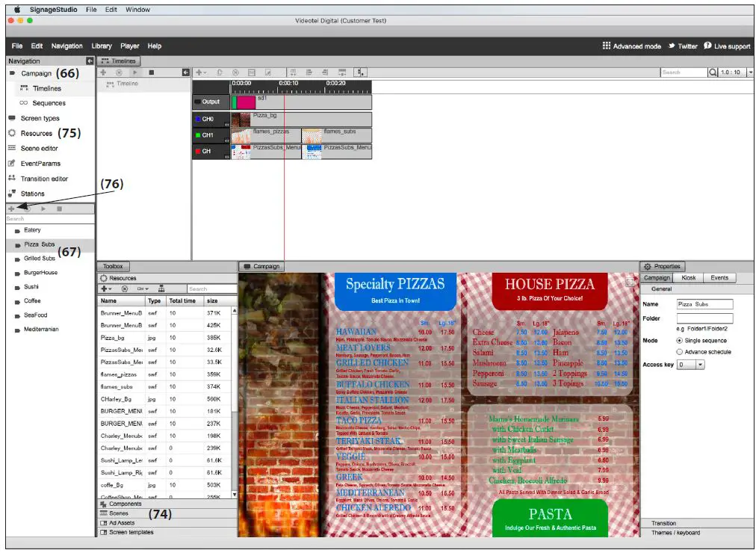Click the Transition editor icon

tap(12, 179)
